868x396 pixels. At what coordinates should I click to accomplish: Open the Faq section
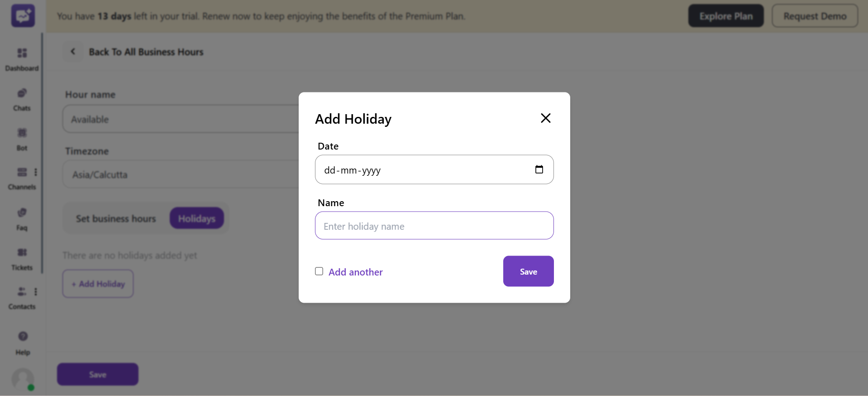(x=22, y=217)
